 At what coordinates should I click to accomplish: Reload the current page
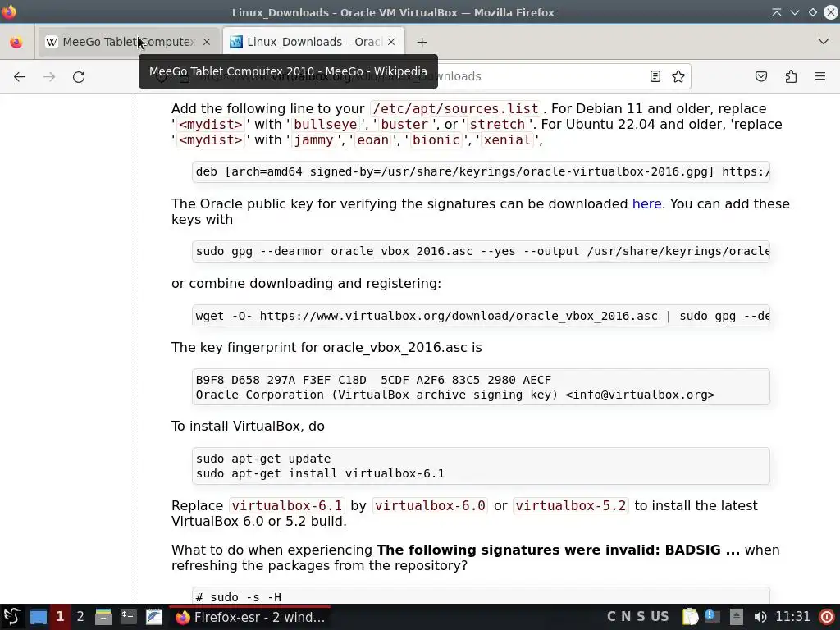79,76
